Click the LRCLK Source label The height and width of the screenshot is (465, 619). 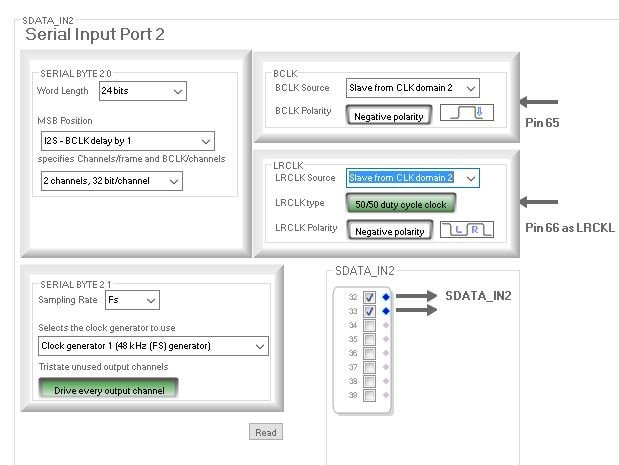[x=305, y=178]
